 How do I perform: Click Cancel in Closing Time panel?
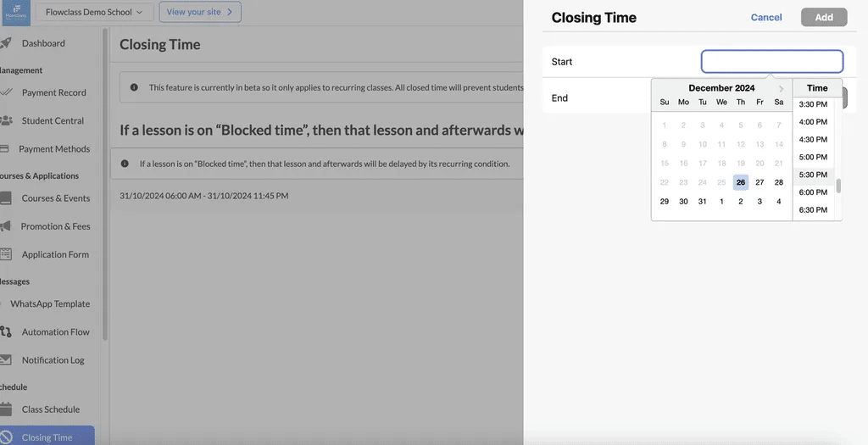coord(766,17)
